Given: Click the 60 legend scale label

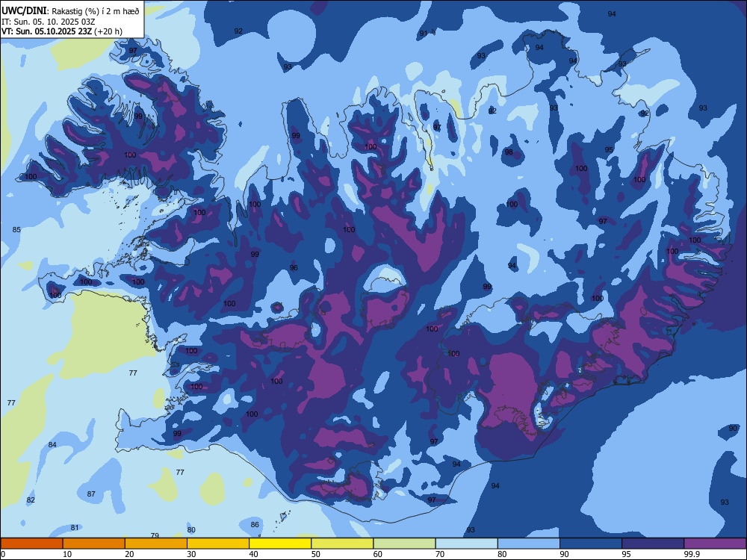Looking at the screenshot, I should click(x=378, y=554).
